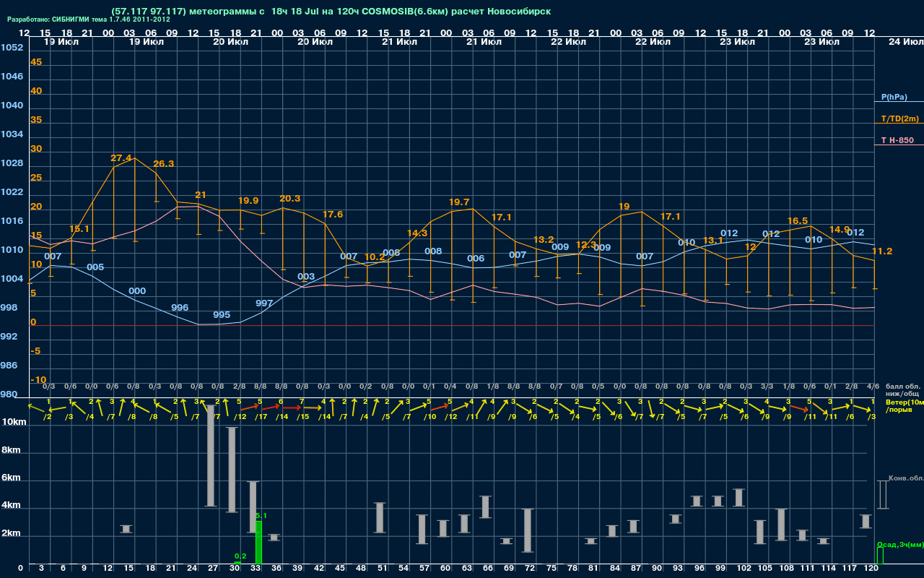Click the 'Ветер(10м)' wind legend label
924x578 pixels.
coord(905,402)
